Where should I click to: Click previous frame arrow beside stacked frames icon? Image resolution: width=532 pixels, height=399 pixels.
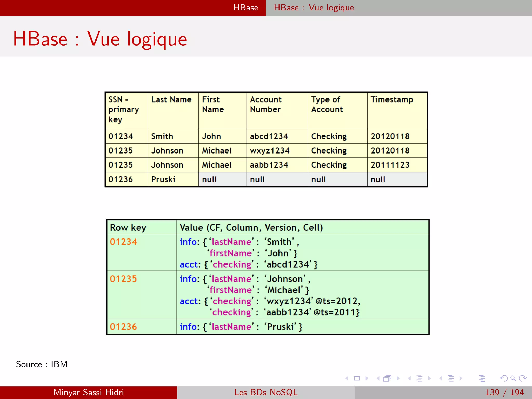click(378, 378)
